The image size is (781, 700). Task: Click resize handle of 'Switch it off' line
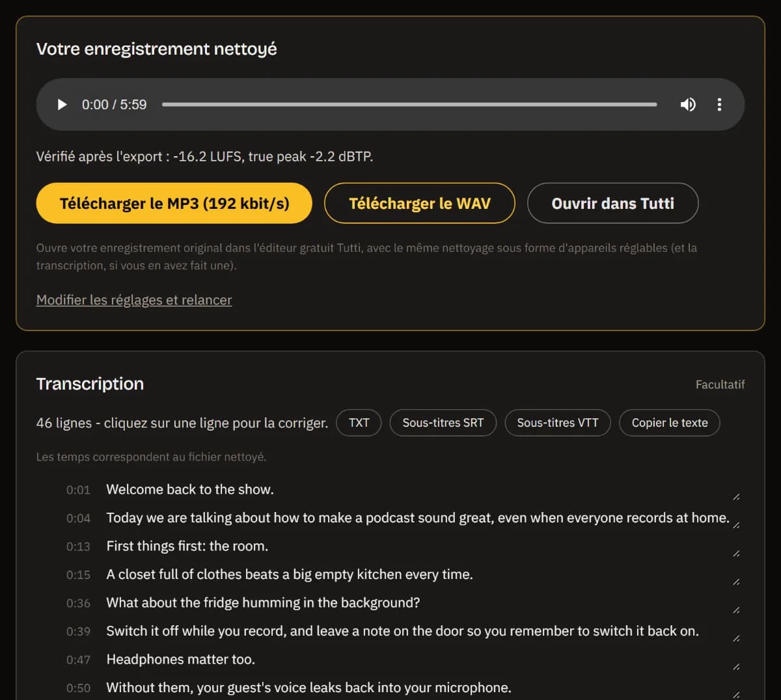736,638
